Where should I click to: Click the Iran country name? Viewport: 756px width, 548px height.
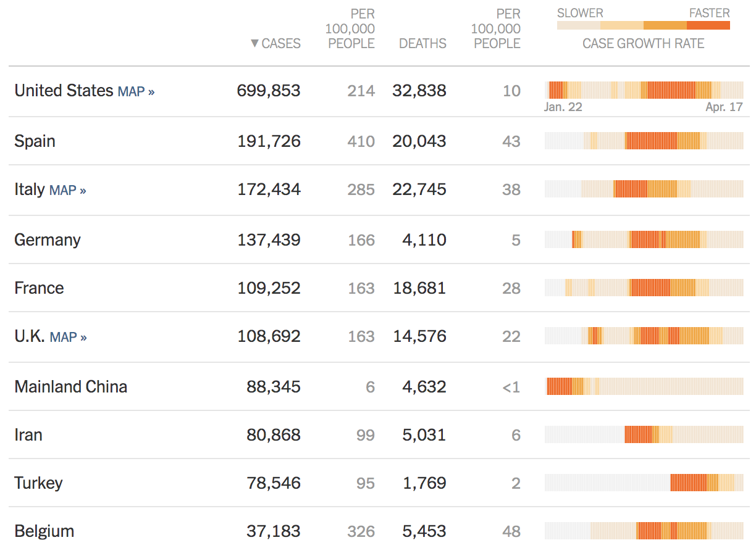point(28,434)
